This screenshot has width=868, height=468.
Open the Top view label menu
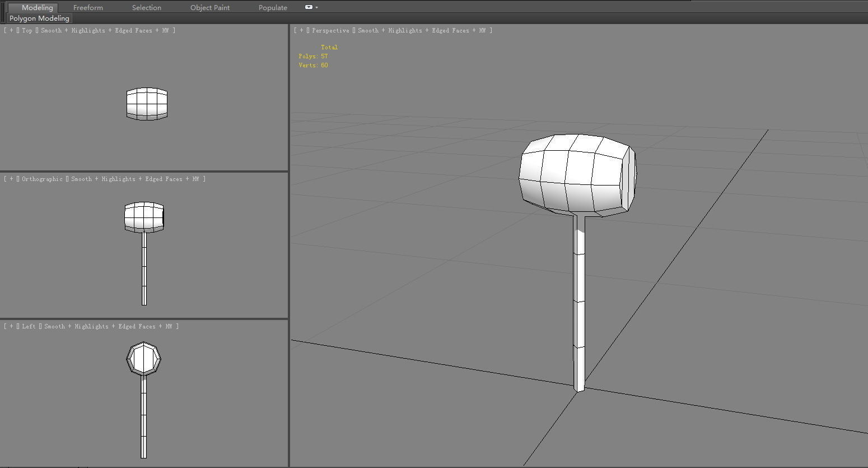pyautogui.click(x=27, y=30)
